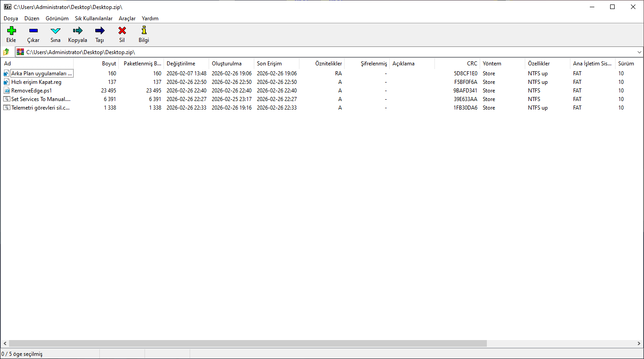This screenshot has height=359, width=644.
Task: Sort by the Son Erişim column header
Action: point(276,64)
